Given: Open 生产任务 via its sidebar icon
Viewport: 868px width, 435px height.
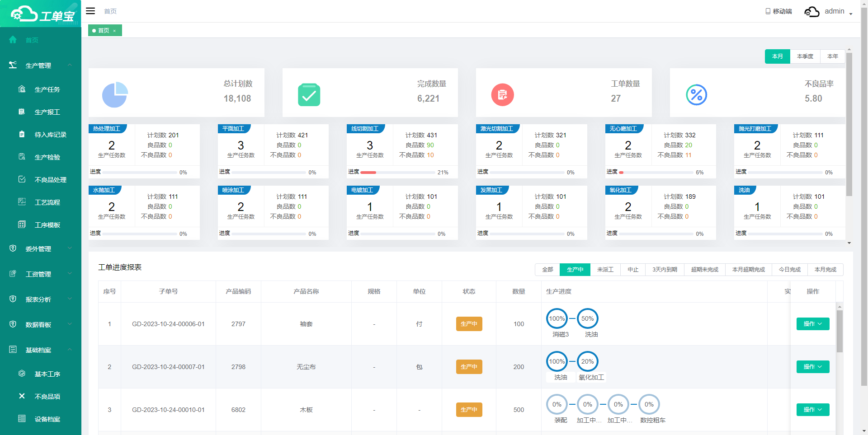Looking at the screenshot, I should point(22,89).
